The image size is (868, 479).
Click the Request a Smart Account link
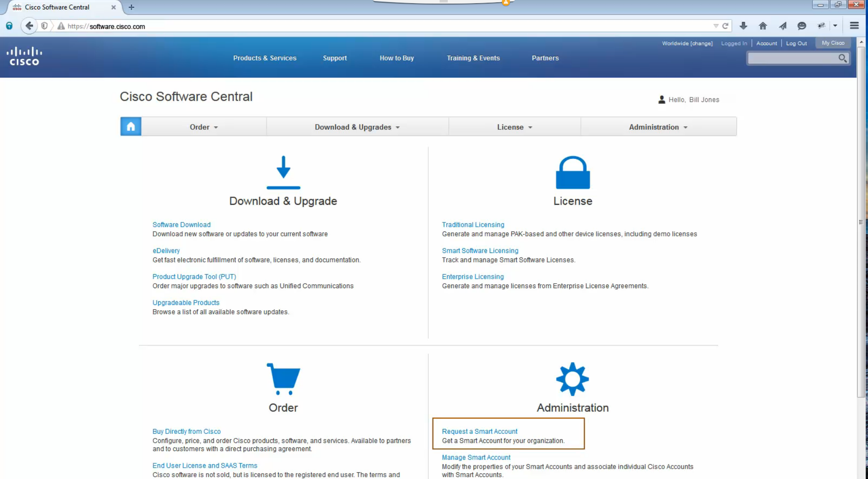[x=479, y=431]
